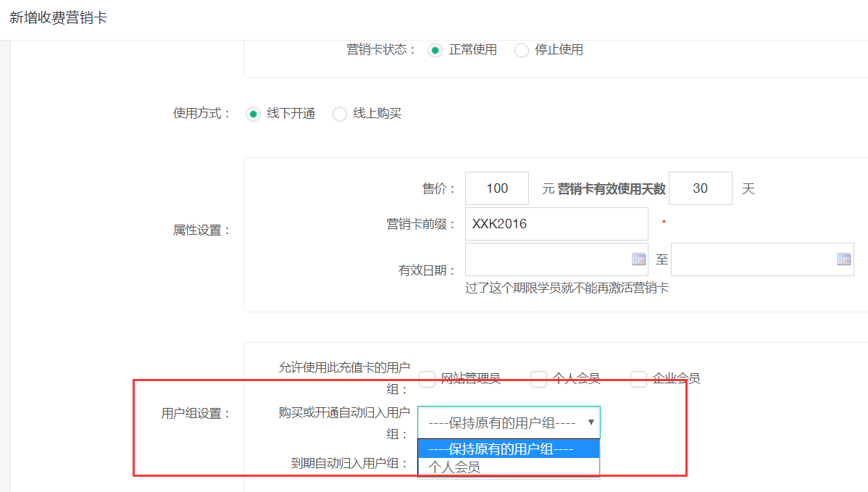Click the 售价 input field showing 100
Screen dimensions: 868x492
click(x=497, y=188)
